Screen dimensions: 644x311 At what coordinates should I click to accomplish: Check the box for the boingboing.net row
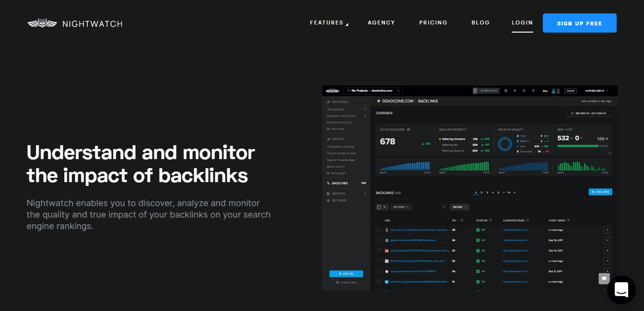click(379, 251)
